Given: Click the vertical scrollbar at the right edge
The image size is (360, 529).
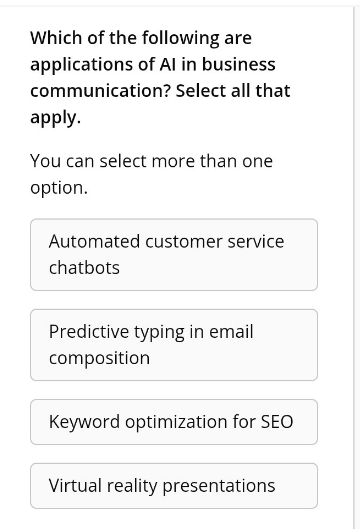Looking at the screenshot, I should click(x=356, y=267).
